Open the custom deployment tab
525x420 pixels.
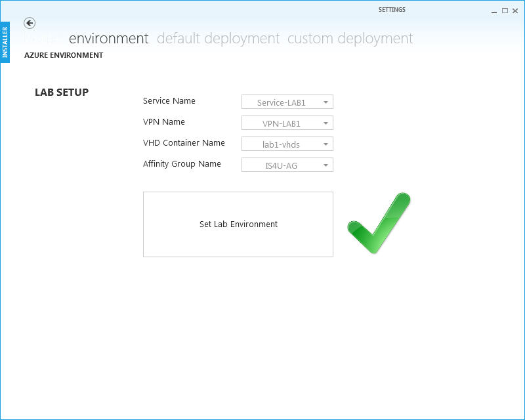tap(350, 38)
